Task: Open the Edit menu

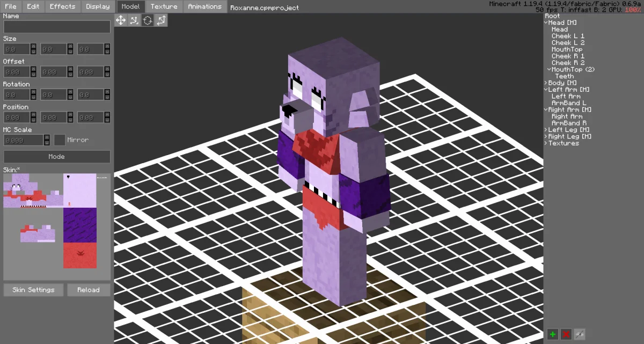Action: point(33,6)
